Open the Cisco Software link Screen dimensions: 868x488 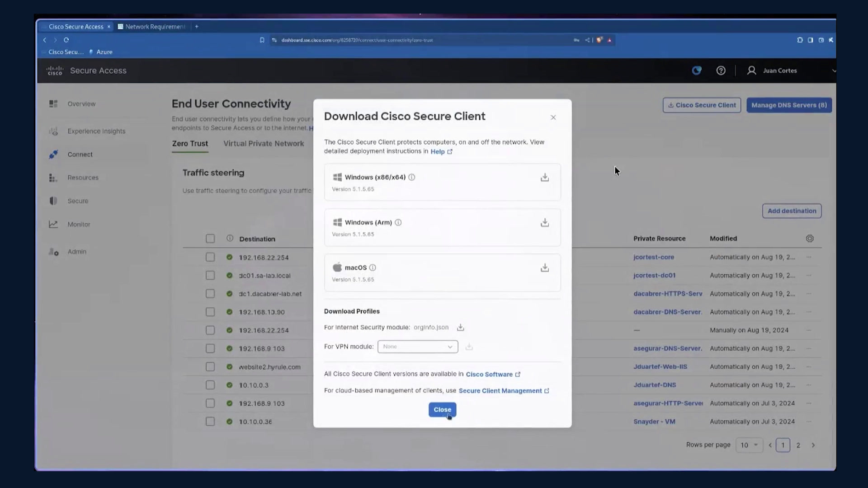point(493,374)
